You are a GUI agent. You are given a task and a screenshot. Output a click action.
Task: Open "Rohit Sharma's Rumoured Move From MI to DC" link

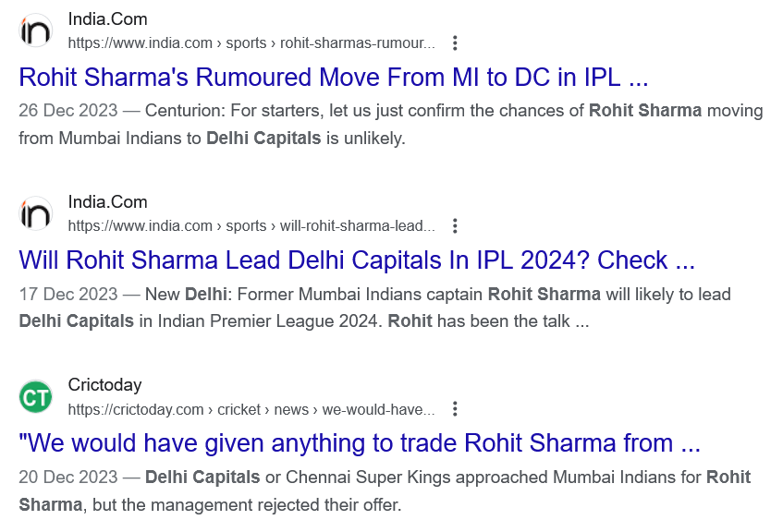[x=333, y=76]
